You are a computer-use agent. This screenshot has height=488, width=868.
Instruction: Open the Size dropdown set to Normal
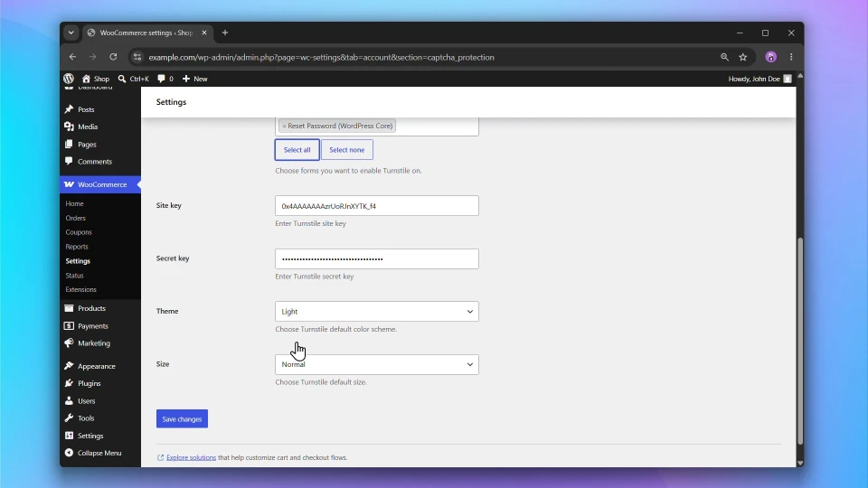(377, 364)
